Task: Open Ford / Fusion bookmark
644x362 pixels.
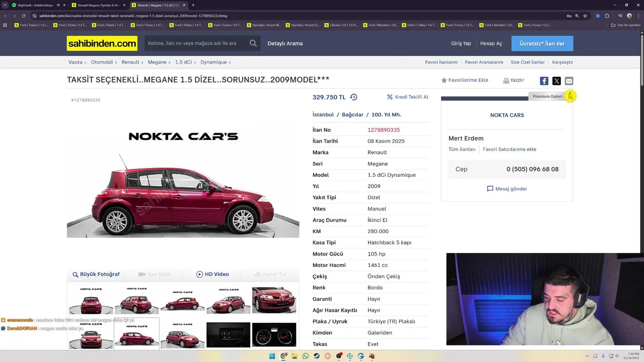Action: click(x=32, y=25)
